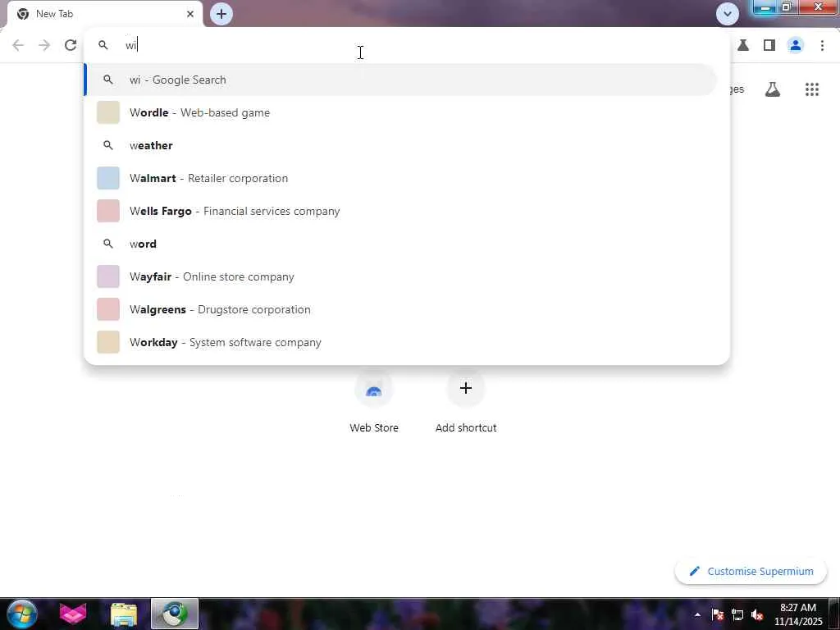Screen dimensions: 840x630
Task: Click the Wayfair suggestion thumbnail
Action: (108, 277)
